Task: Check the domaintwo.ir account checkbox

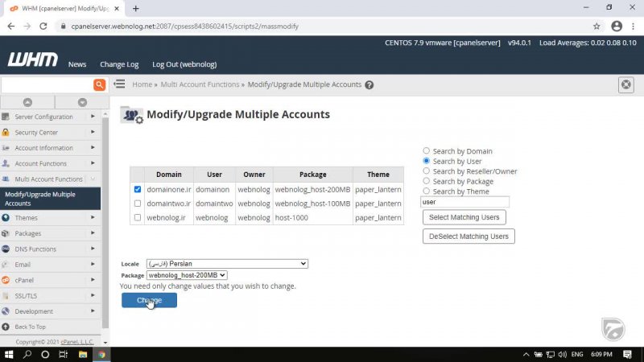Action: tap(138, 204)
